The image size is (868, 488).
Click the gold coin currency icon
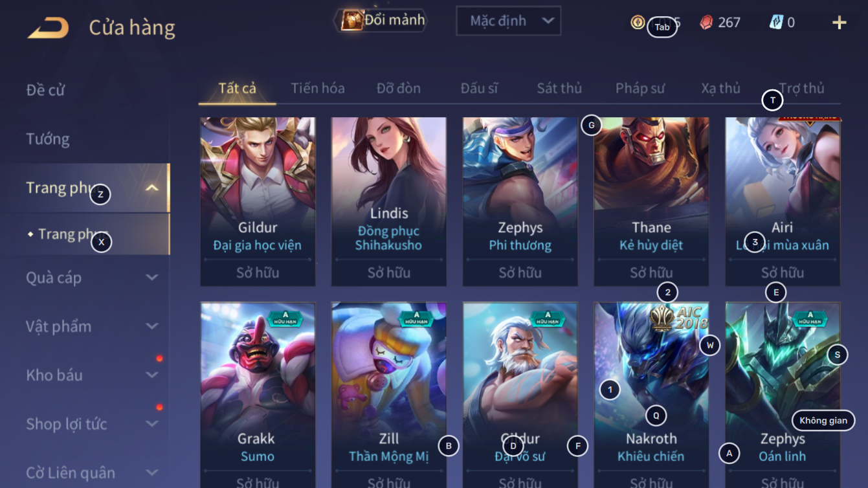click(638, 23)
